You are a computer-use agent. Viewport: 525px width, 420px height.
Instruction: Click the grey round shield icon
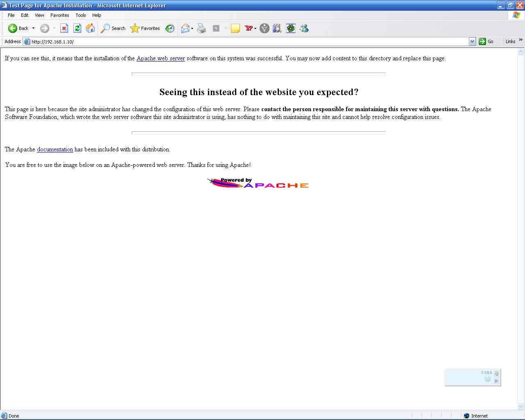coord(265,28)
